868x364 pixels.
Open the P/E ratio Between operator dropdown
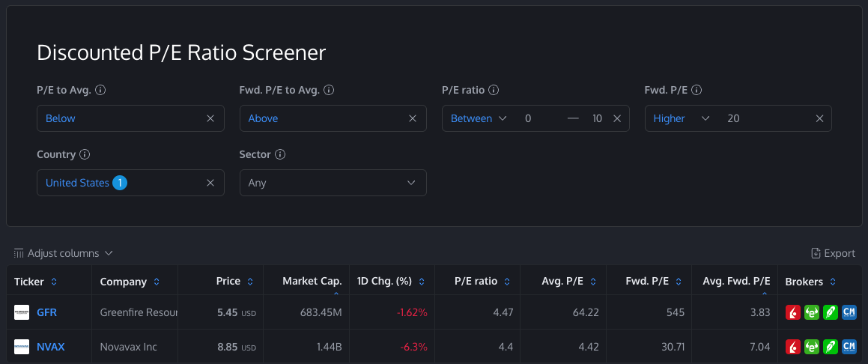coord(479,118)
